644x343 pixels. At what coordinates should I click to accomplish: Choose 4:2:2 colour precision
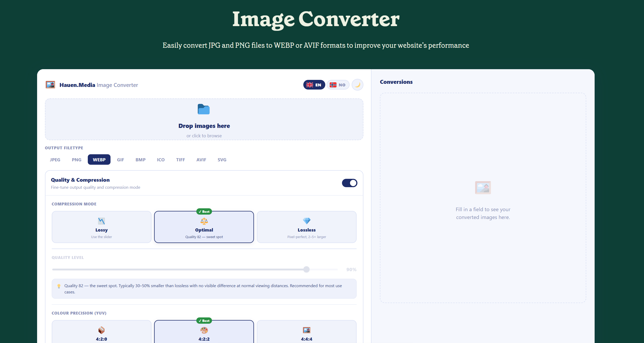(204, 332)
